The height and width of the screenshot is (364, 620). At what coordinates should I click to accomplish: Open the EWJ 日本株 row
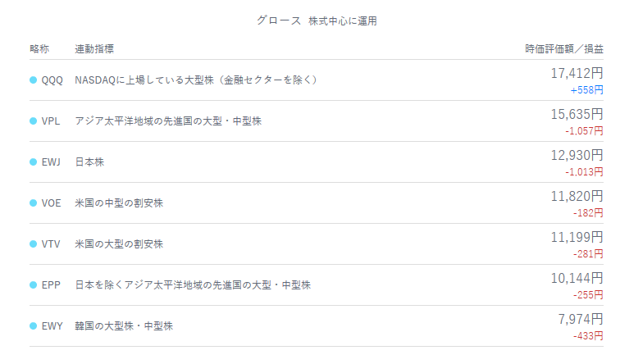(317, 162)
